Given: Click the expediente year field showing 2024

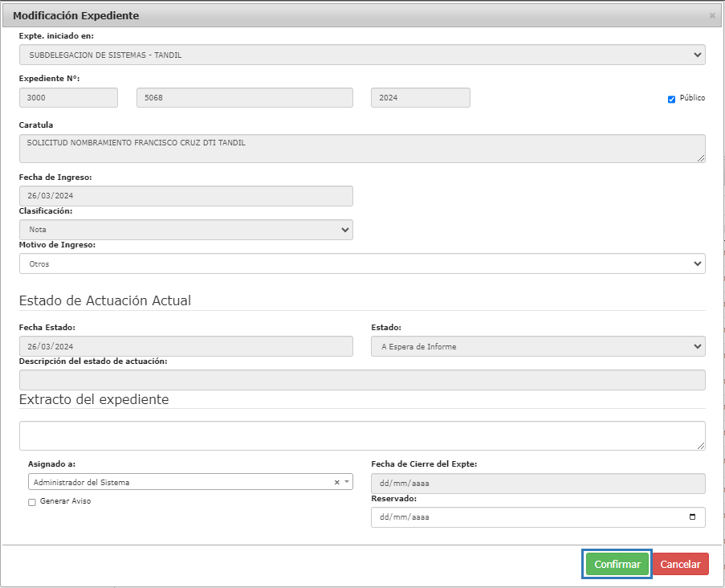Looking at the screenshot, I should (420, 97).
